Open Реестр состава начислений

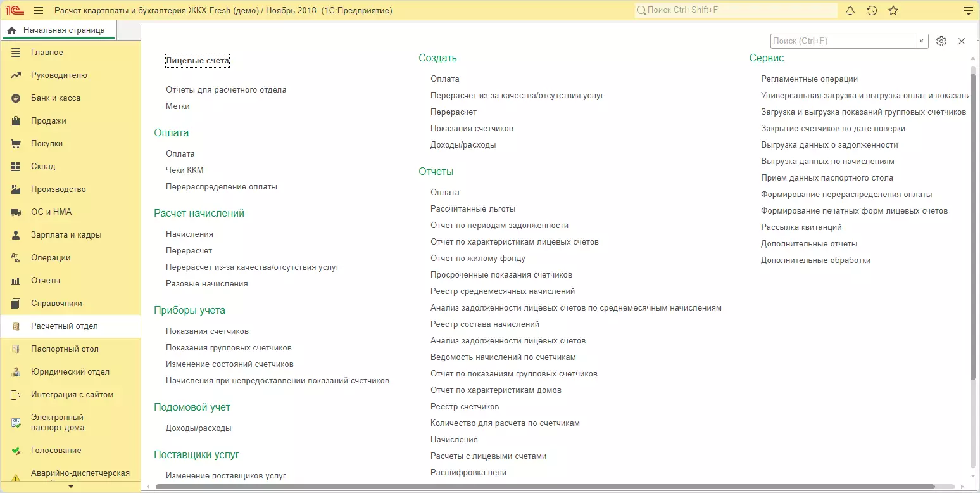485,324
